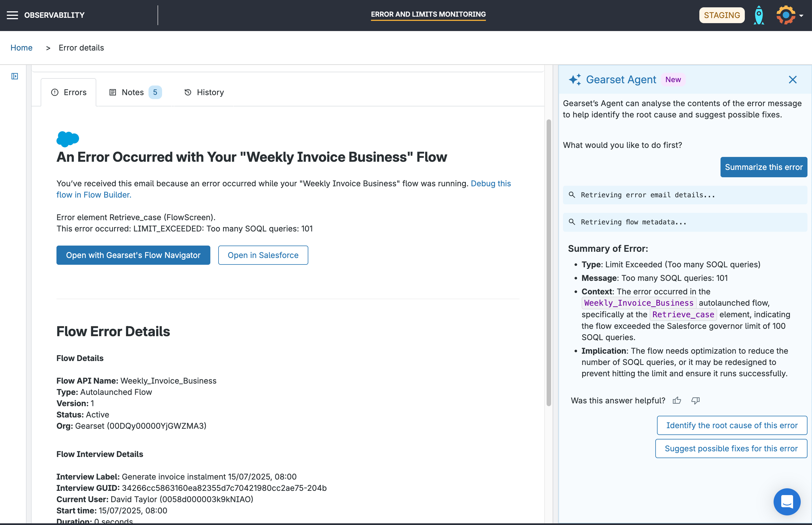This screenshot has width=812, height=525.
Task: Give thumbs down on the answer
Action: 695,401
